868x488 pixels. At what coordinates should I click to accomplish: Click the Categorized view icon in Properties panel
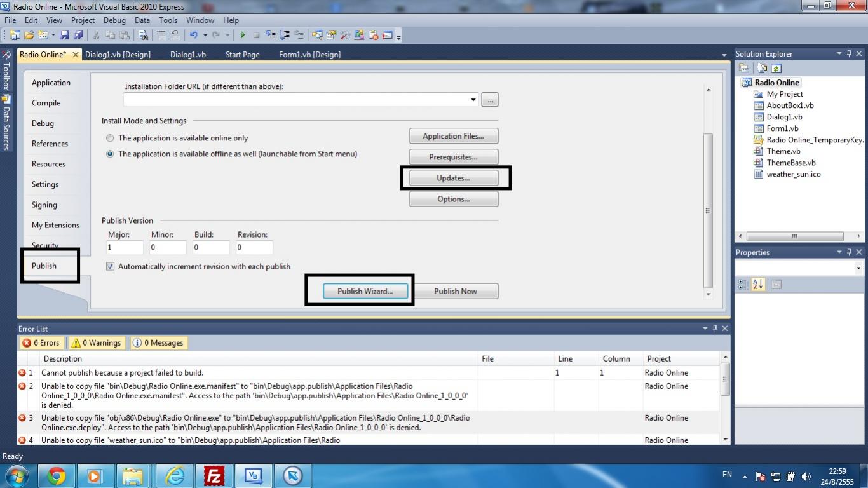point(743,285)
